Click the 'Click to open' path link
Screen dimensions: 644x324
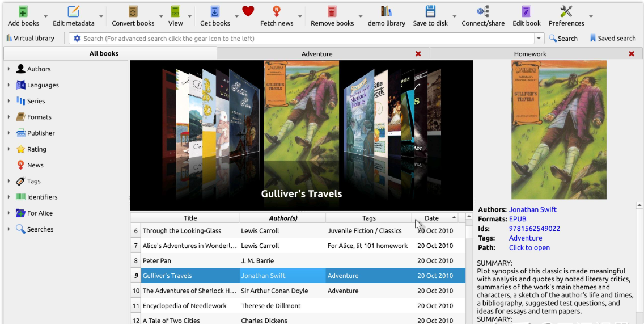coord(529,247)
